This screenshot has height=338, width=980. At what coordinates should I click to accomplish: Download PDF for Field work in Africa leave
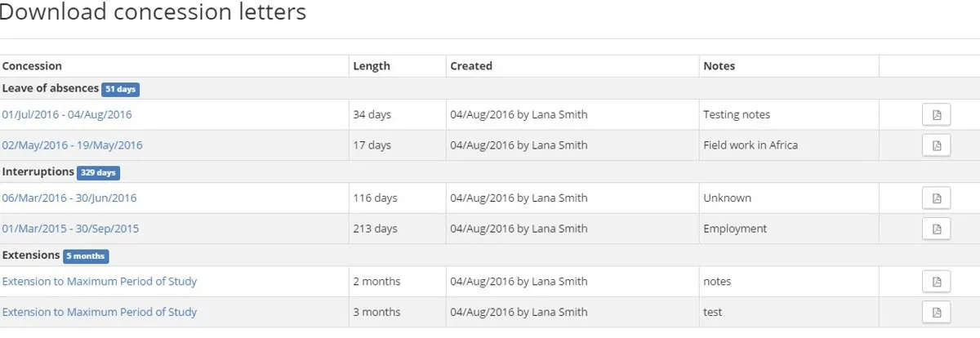click(x=936, y=145)
